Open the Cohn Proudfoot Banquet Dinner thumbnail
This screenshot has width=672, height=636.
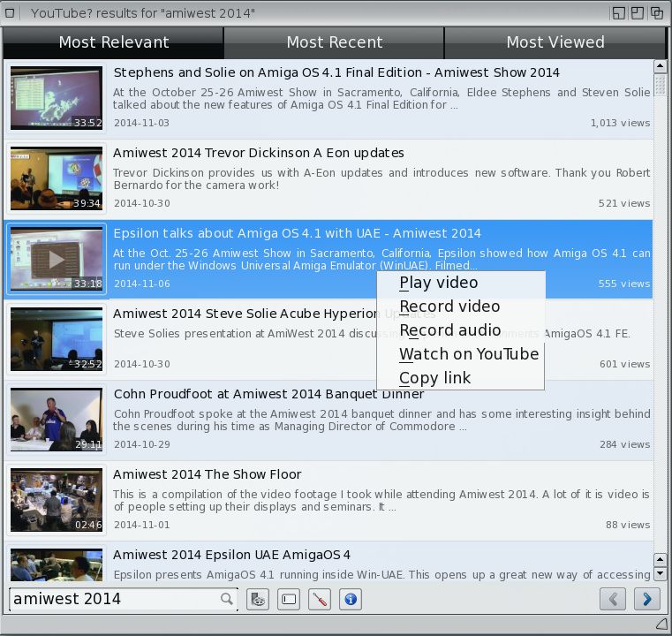coord(57,420)
